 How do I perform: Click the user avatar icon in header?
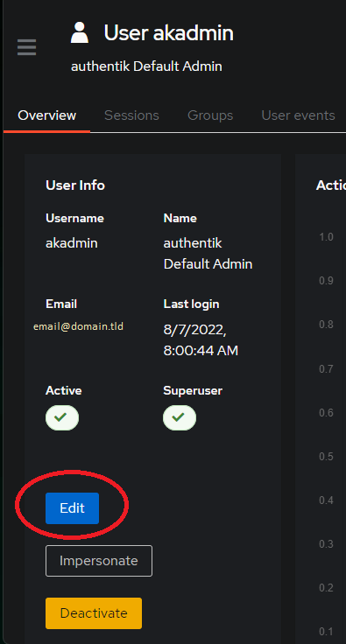80,33
